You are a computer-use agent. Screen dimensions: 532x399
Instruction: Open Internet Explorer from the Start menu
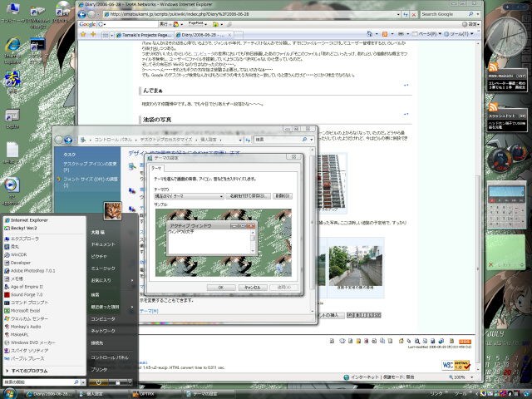coord(30,219)
